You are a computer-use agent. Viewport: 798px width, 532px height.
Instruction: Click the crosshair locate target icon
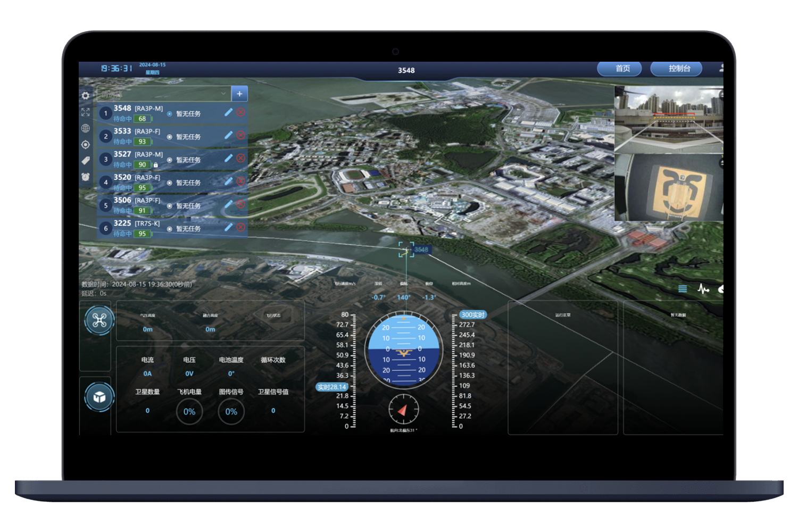coord(86,145)
